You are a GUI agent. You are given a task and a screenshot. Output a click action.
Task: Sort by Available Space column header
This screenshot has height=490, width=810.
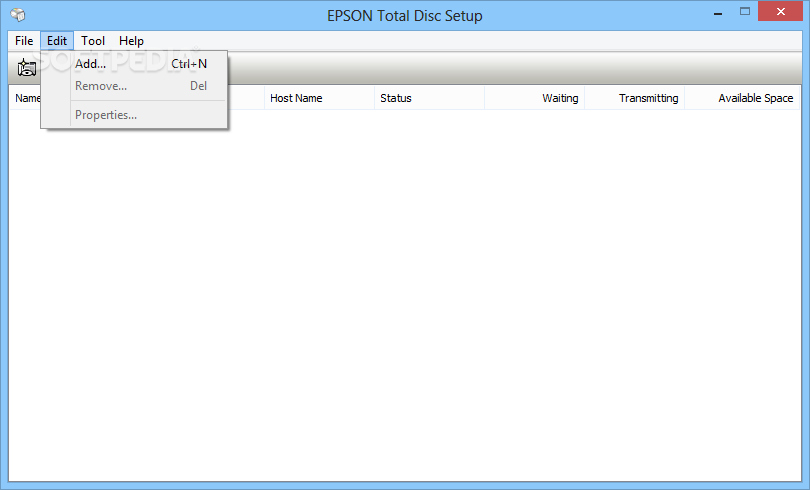coord(742,98)
